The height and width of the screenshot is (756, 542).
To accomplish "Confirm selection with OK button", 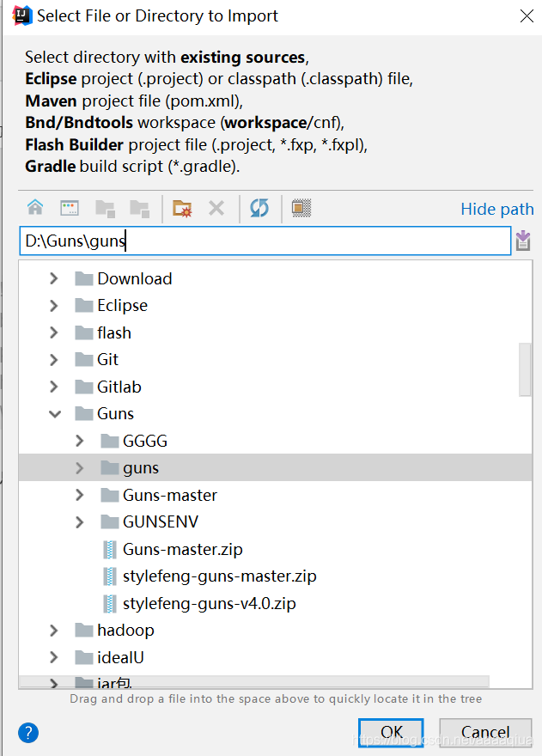I will (391, 732).
